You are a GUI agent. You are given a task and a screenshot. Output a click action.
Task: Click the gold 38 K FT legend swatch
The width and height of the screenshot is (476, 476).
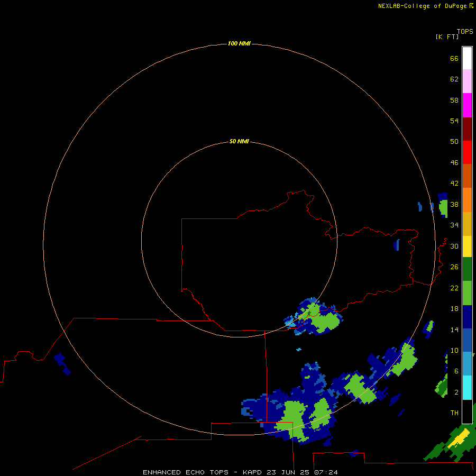click(467, 224)
